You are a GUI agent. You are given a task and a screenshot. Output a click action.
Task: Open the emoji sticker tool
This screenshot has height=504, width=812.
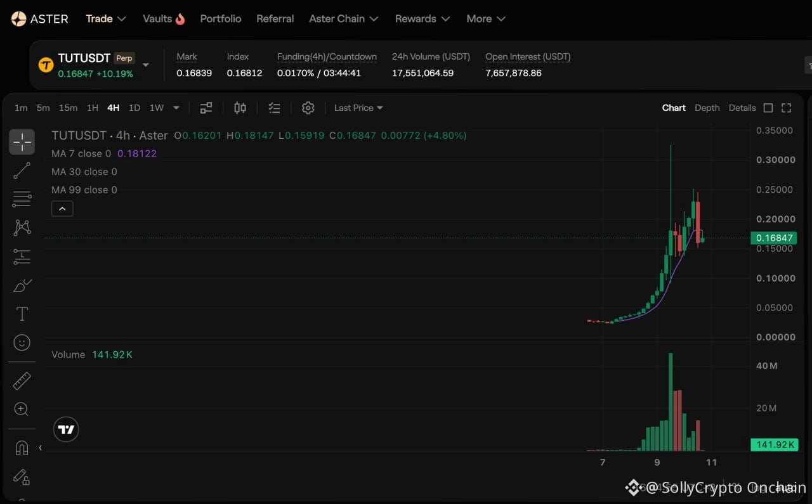22,342
